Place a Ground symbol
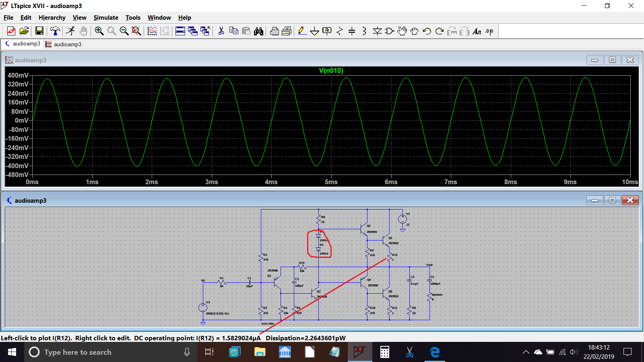 pyautogui.click(x=315, y=31)
